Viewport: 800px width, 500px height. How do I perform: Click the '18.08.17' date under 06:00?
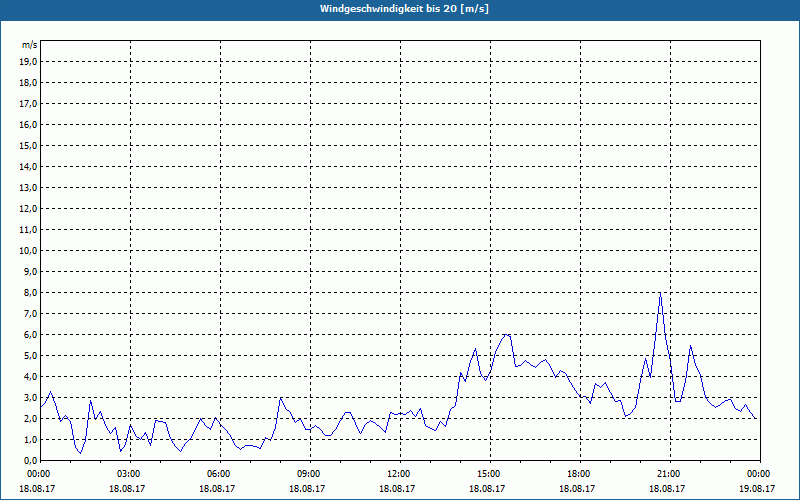217,488
